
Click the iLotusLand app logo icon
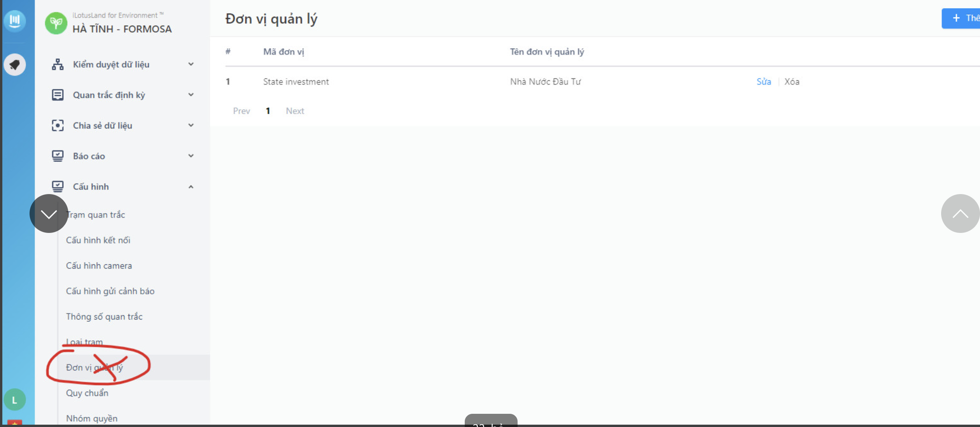coord(15,20)
